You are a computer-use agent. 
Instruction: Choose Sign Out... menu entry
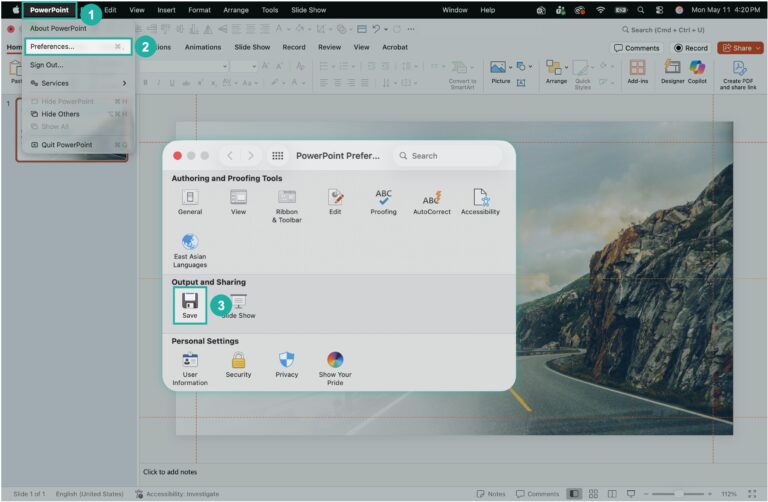point(46,65)
